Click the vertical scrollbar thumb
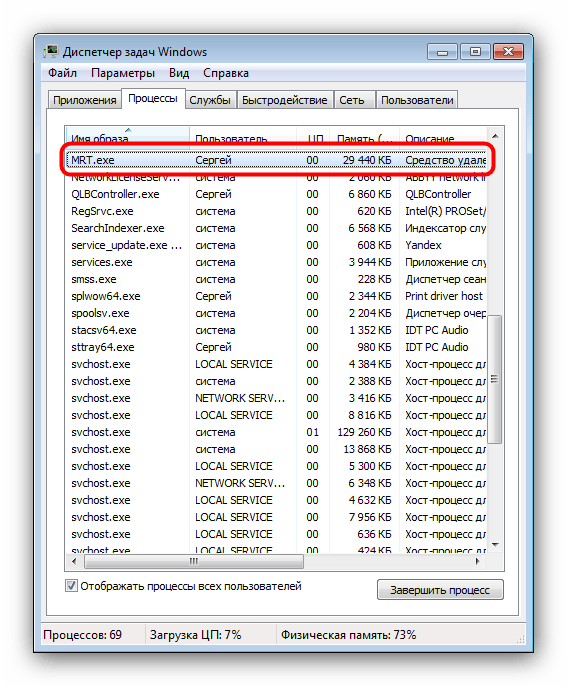Screen dimensions: 567x686 click(x=494, y=379)
